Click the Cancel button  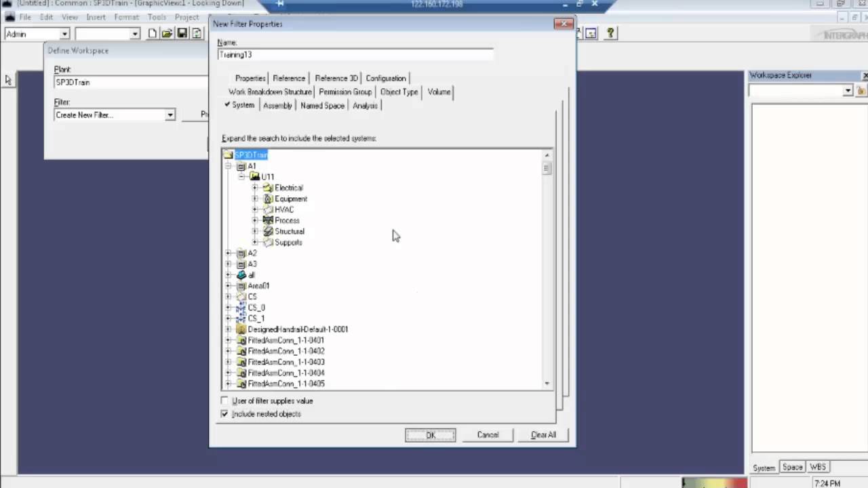tap(488, 435)
